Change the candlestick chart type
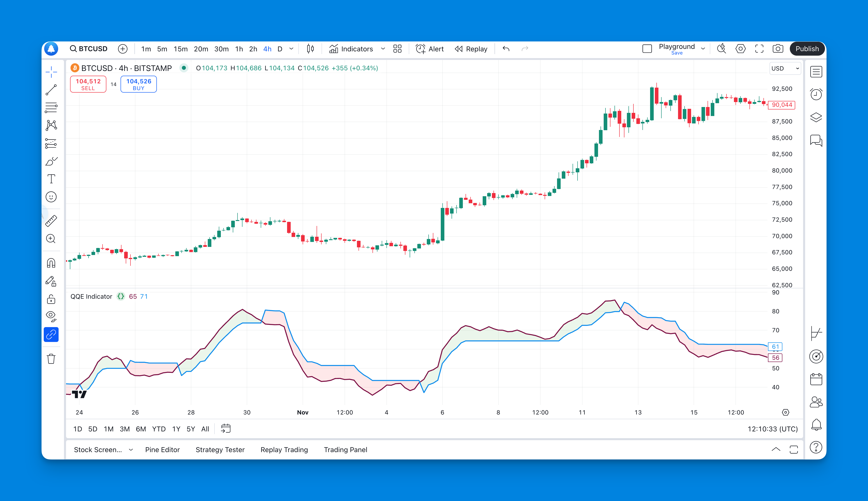This screenshot has width=868, height=501. [311, 49]
